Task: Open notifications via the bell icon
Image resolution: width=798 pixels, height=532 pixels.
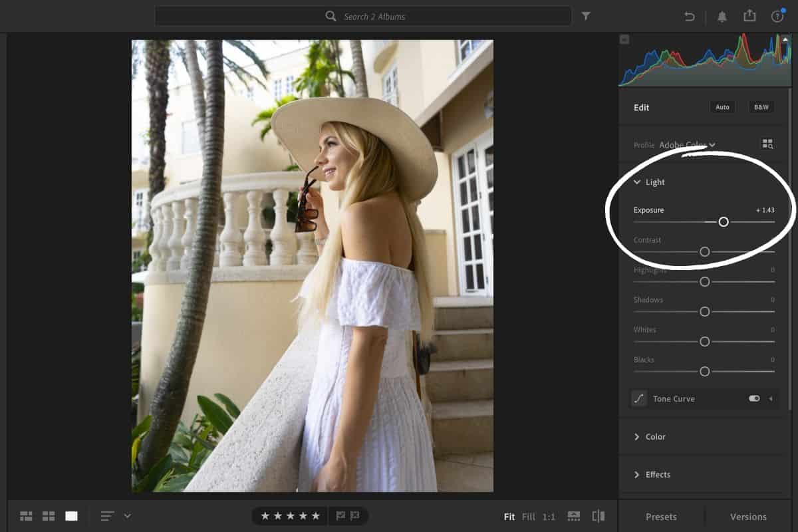Action: coord(722,16)
